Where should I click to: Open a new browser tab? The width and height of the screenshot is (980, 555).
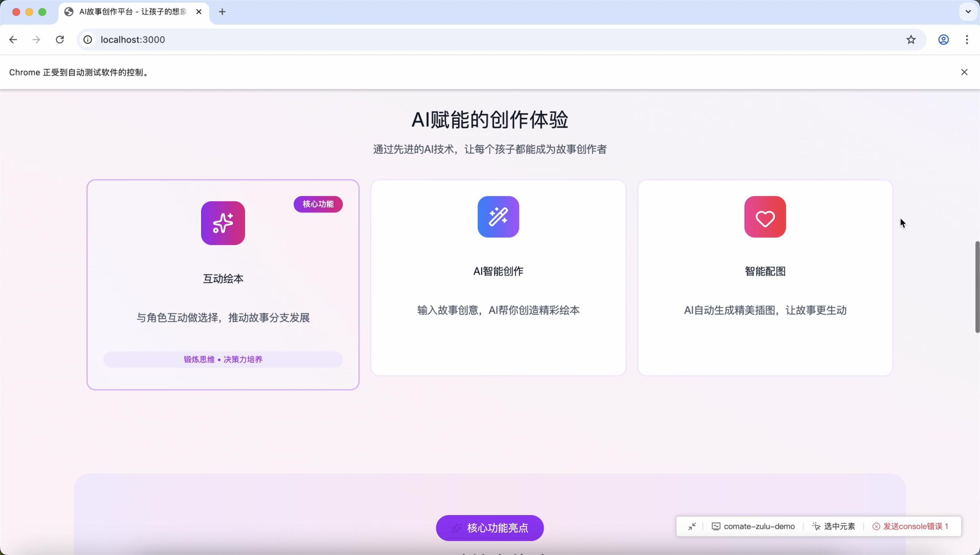pyautogui.click(x=222, y=12)
